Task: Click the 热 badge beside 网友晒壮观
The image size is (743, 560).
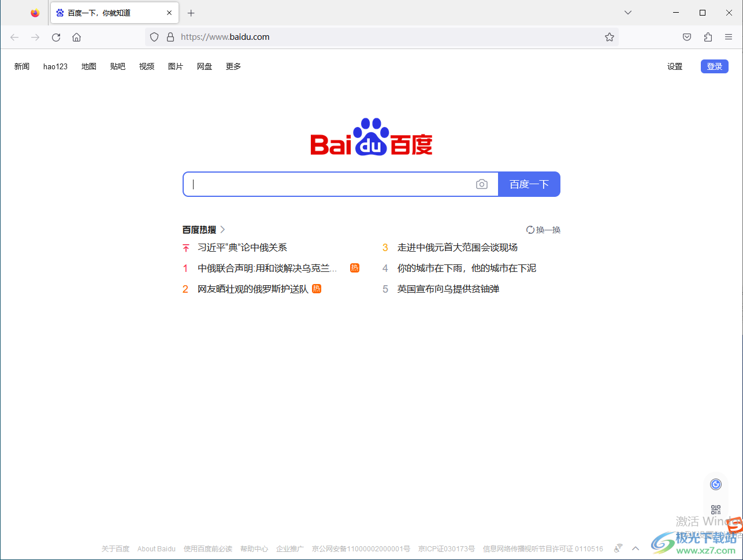Action: tap(317, 289)
